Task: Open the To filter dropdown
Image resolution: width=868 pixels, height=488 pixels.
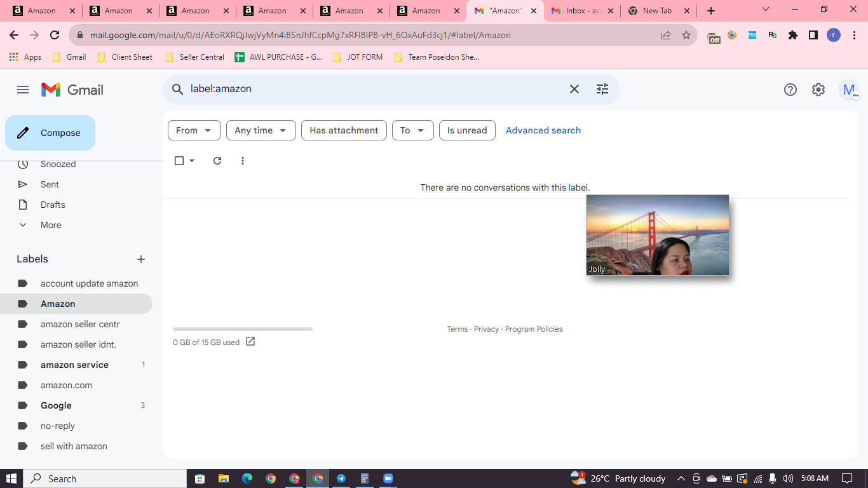Action: [413, 130]
